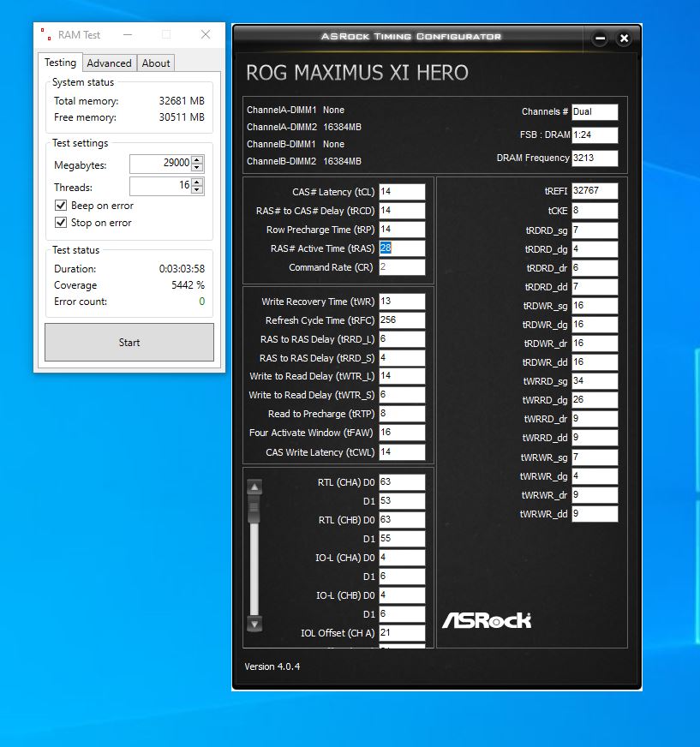The height and width of the screenshot is (747, 700).
Task: Click the ChannelB-DIMM2 16384MB text
Action: 304,161
